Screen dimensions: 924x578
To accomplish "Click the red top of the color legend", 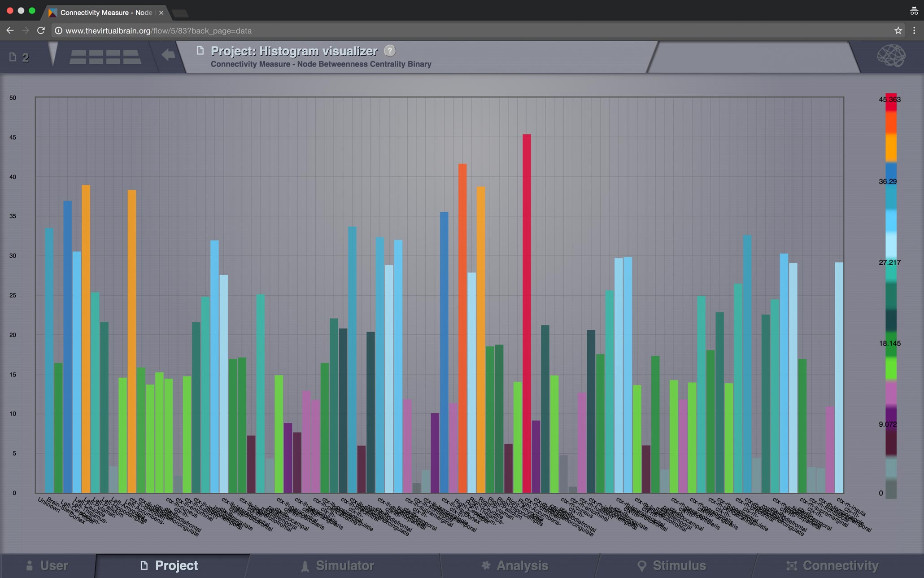I will (891, 102).
